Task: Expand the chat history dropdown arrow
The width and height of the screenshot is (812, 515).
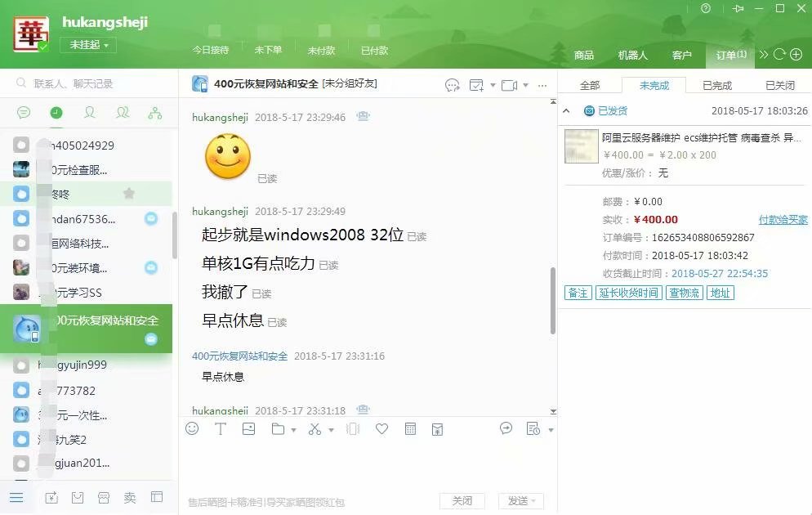Action: 551,430
